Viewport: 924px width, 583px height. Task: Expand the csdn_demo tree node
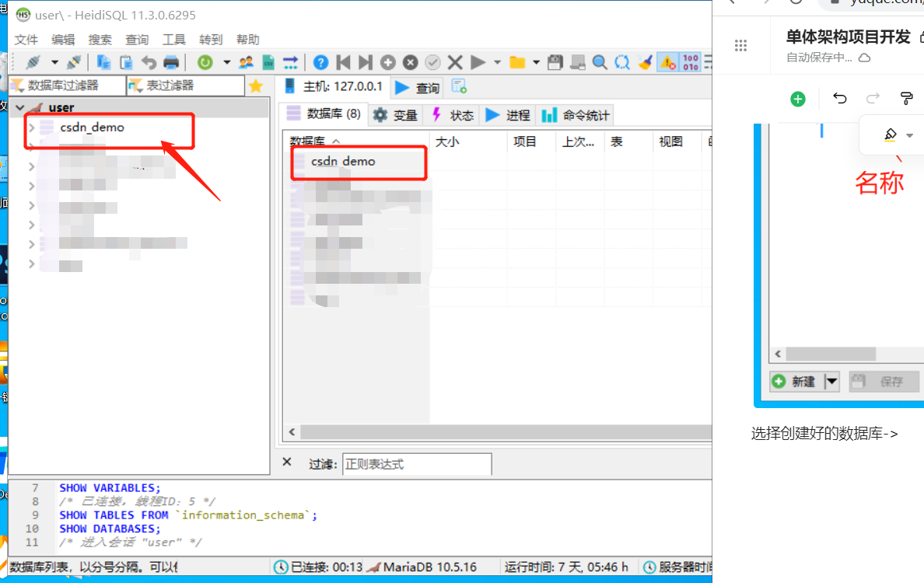(32, 127)
